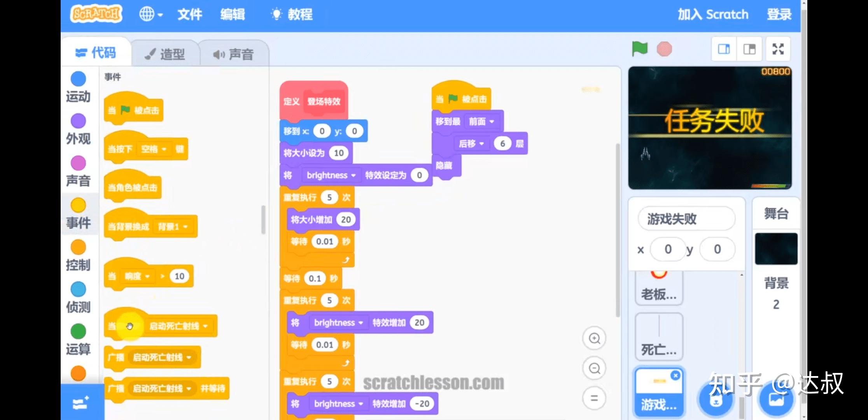Select the 运动 motion block category
Image resolution: width=868 pixels, height=420 pixels.
click(x=79, y=86)
